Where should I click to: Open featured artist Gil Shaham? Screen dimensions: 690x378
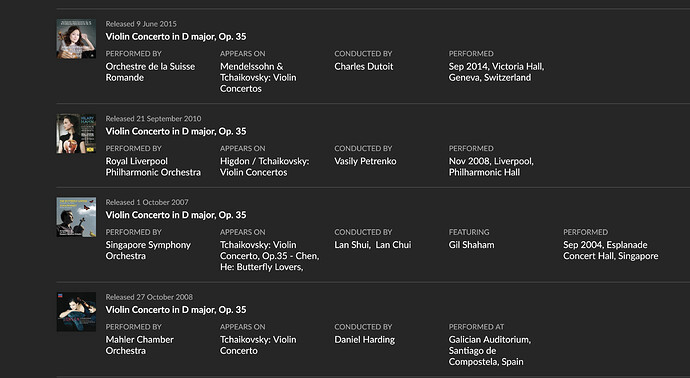471,245
